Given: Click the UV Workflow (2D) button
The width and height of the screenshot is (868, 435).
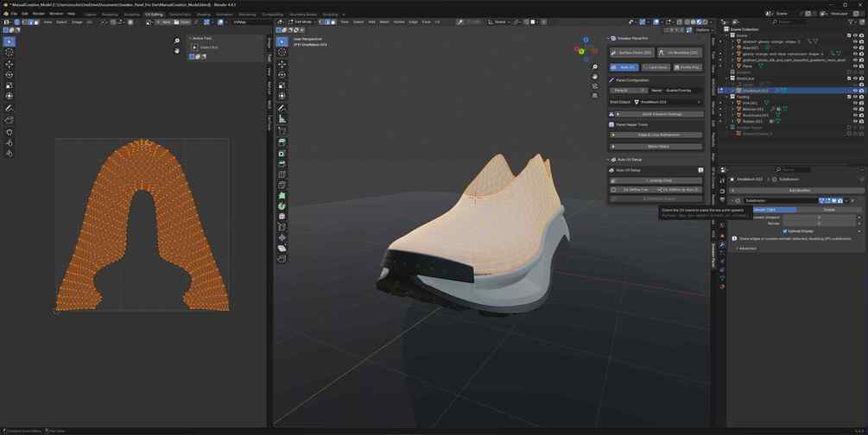Looking at the screenshot, I should pyautogui.click(x=680, y=53).
